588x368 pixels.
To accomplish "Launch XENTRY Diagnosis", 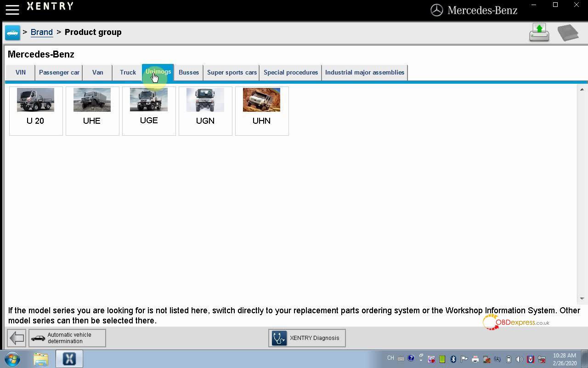I will [307, 338].
